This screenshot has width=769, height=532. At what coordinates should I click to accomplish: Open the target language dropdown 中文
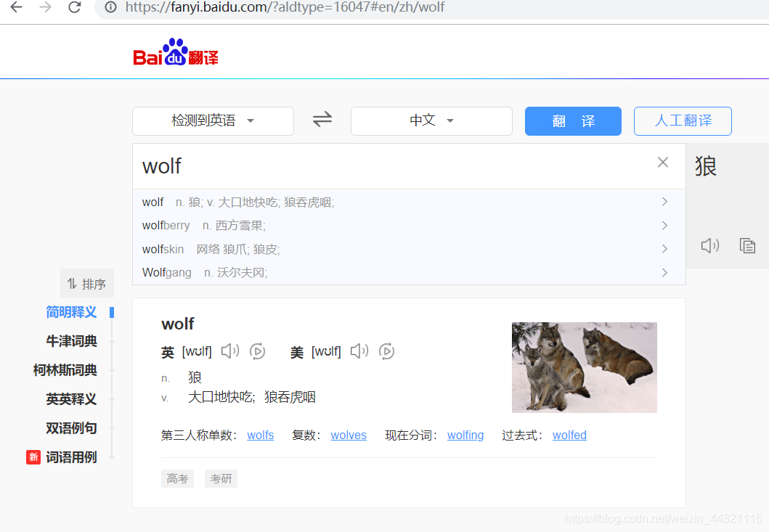tap(431, 120)
